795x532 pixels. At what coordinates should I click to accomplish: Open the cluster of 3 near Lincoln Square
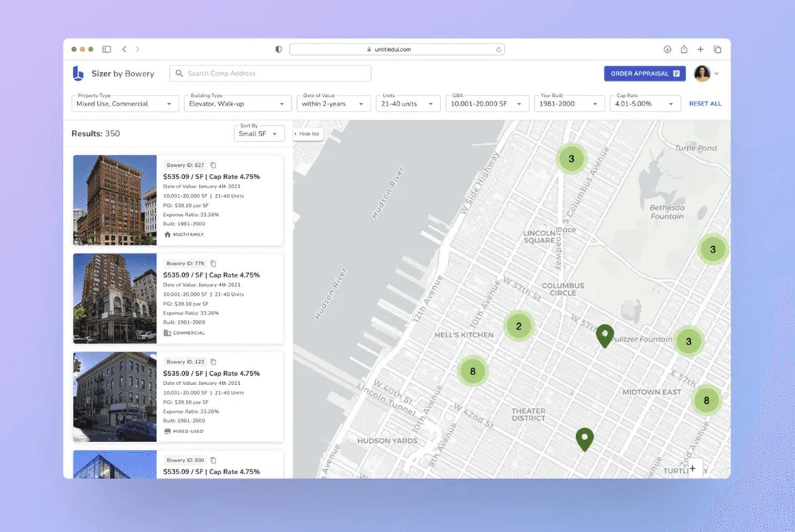(571, 158)
